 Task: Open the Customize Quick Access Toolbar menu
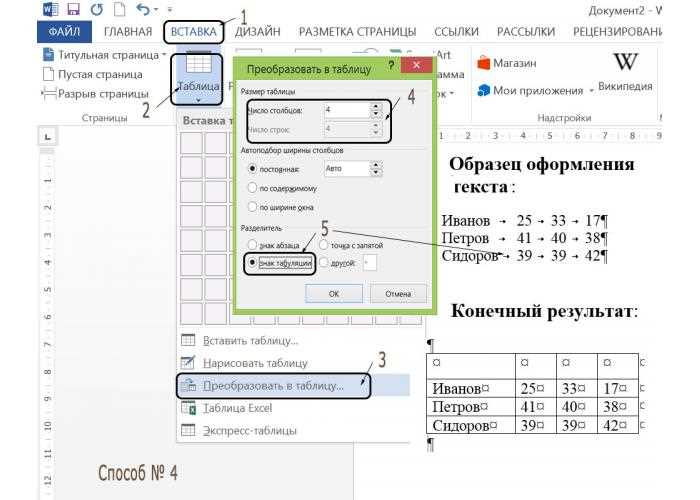click(170, 9)
